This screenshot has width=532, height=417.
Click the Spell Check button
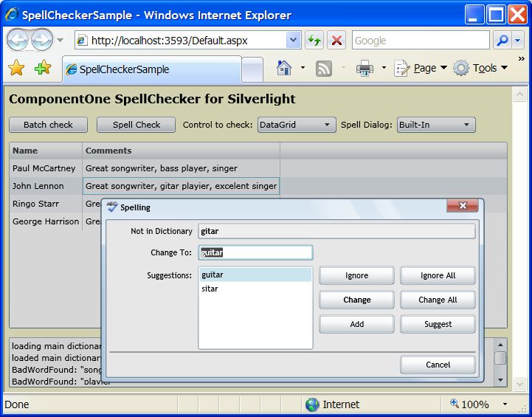click(136, 125)
